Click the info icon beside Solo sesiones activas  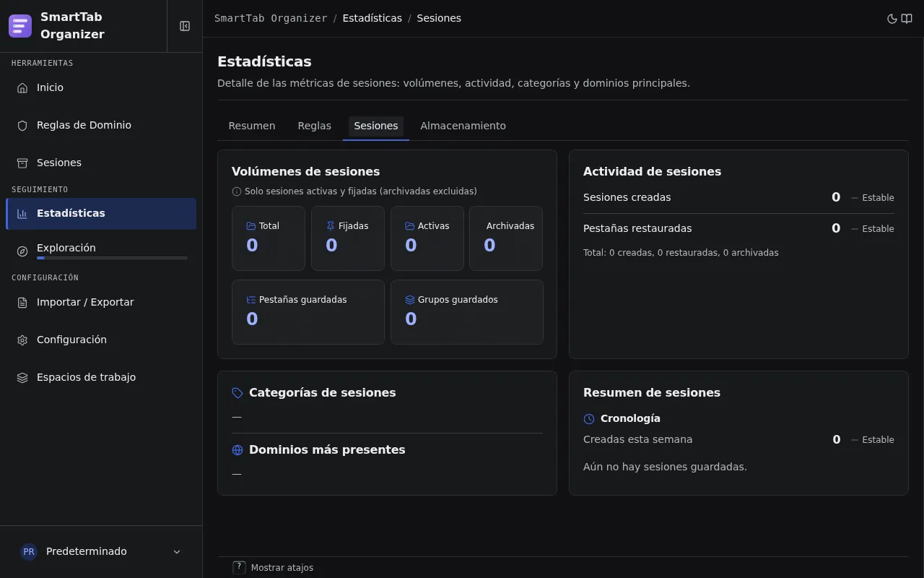pyautogui.click(x=237, y=191)
